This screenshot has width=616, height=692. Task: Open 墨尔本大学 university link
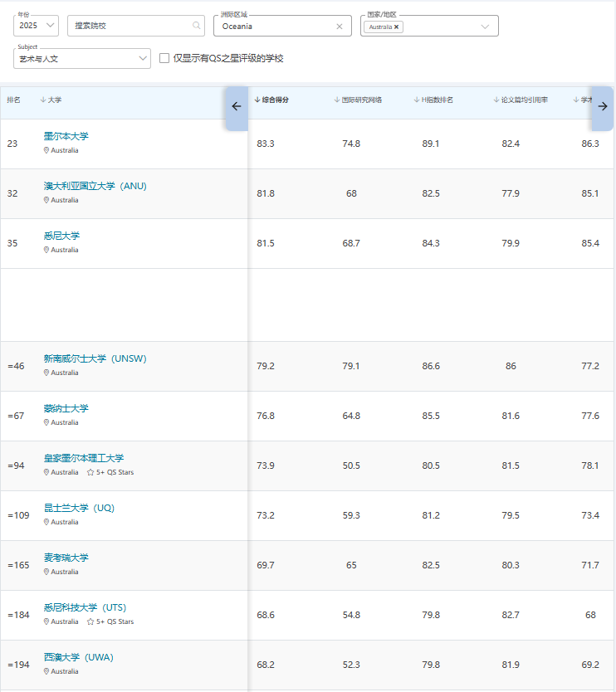tap(66, 136)
